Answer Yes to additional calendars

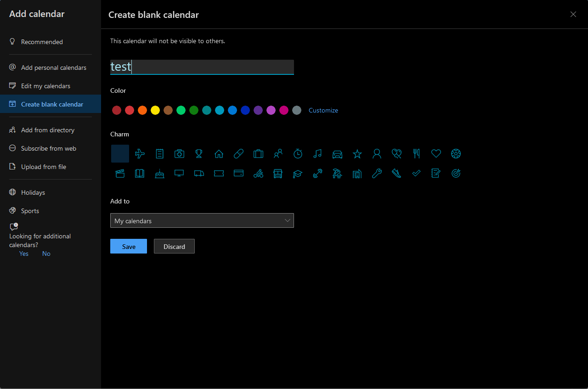[x=24, y=254]
